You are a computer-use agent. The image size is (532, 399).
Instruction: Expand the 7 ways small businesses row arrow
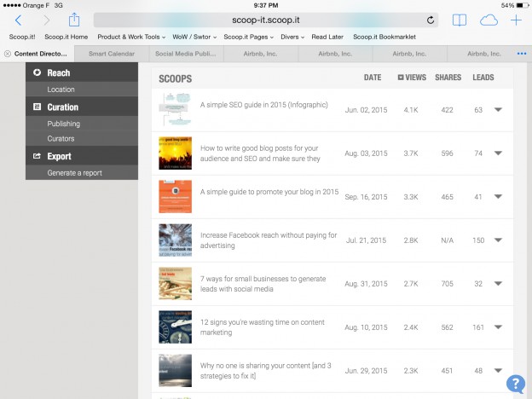[x=498, y=283]
